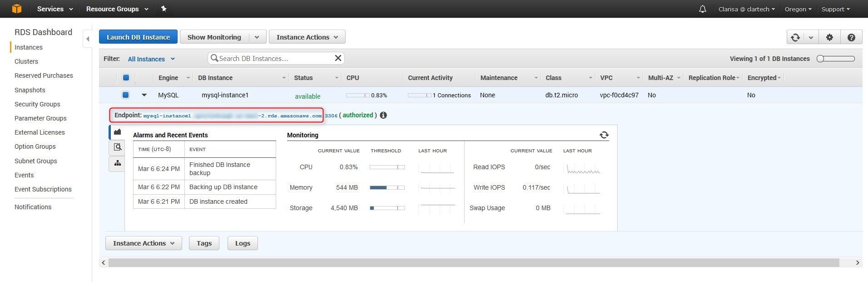Open the Show Monitoring dropdown arrow

pyautogui.click(x=257, y=37)
